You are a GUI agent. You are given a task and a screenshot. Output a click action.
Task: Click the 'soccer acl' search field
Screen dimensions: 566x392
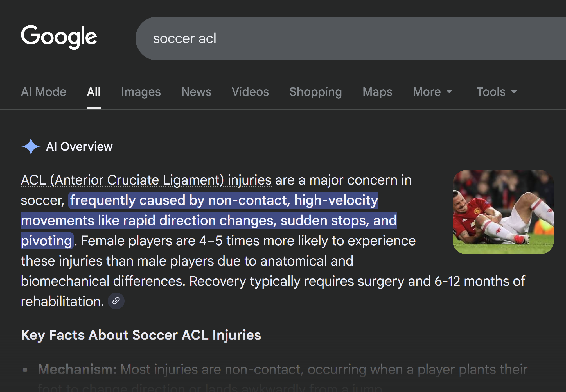click(x=337, y=38)
